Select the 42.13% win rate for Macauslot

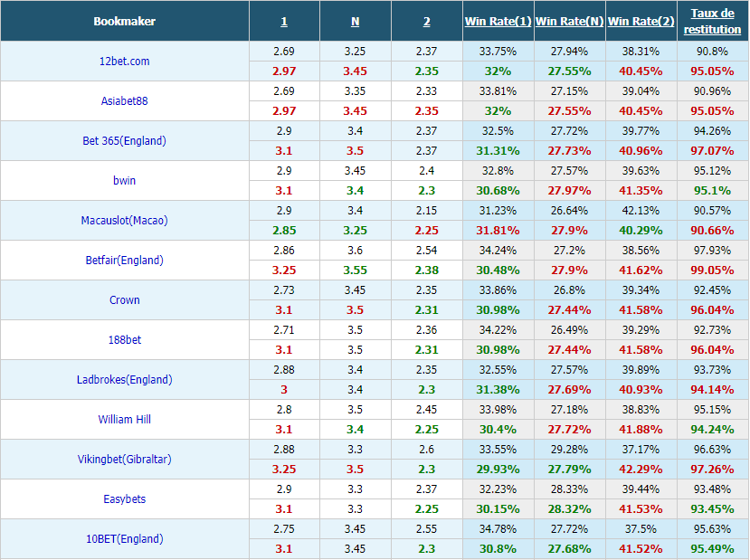click(641, 211)
